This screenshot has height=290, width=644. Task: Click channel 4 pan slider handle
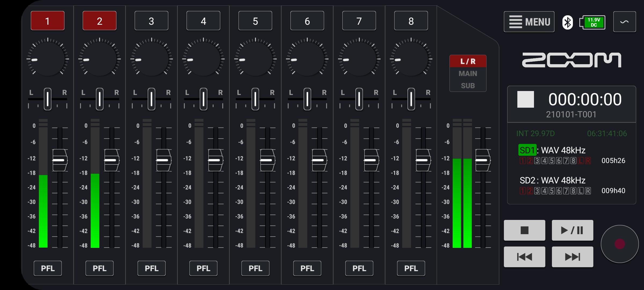[x=203, y=99]
